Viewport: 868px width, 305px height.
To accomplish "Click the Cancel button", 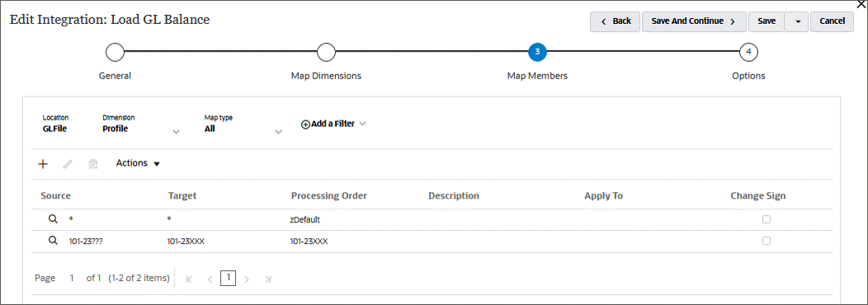I will [832, 21].
